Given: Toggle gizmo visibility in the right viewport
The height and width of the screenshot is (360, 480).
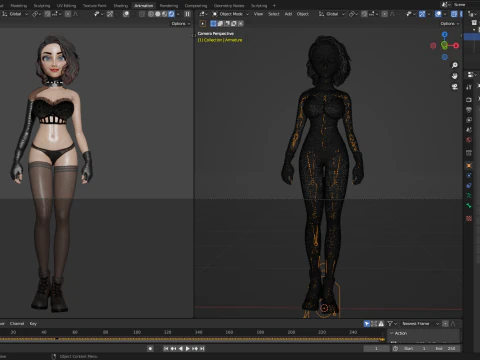Looking at the screenshot, I should pos(422,14).
